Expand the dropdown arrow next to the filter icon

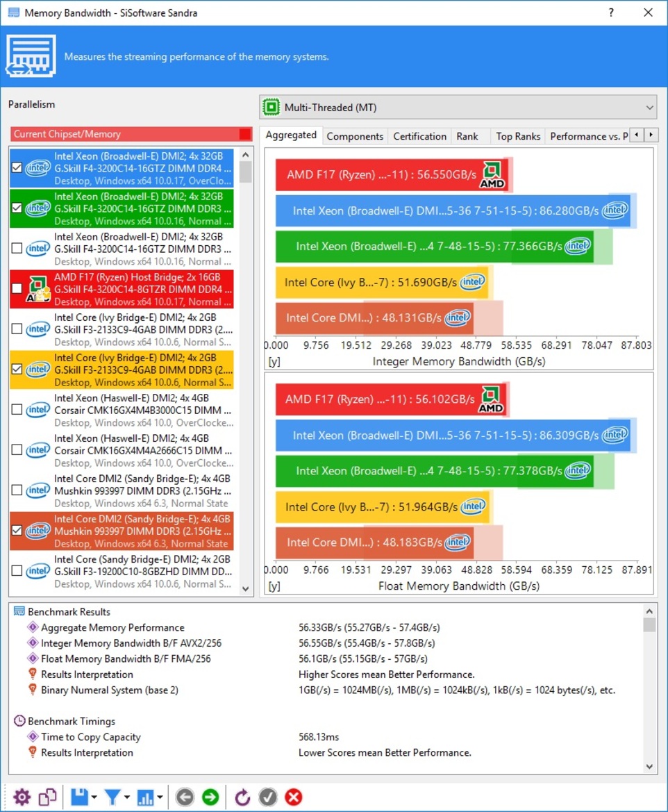click(x=127, y=797)
